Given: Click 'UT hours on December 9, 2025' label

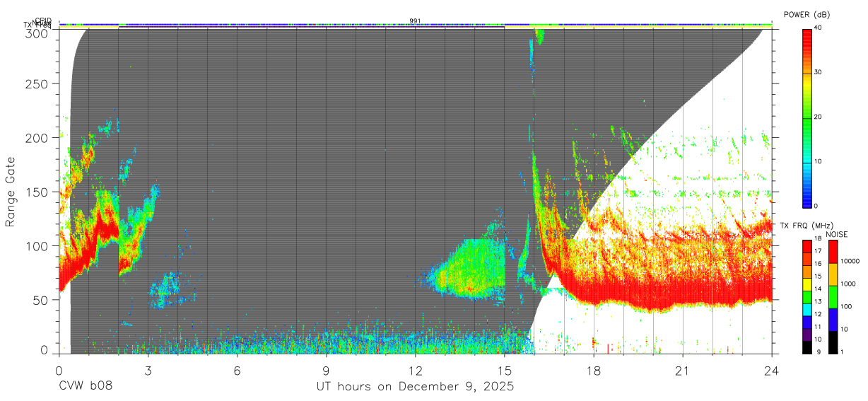Looking at the screenshot, I should coord(415,387).
